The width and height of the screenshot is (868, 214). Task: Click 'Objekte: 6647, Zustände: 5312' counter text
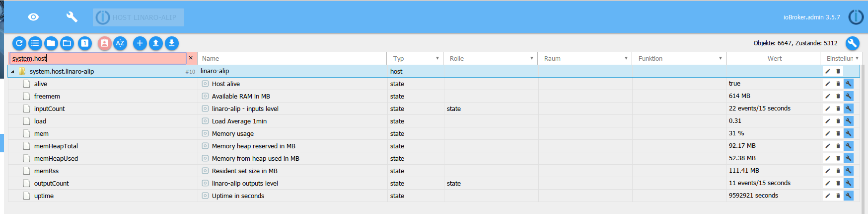(x=796, y=43)
